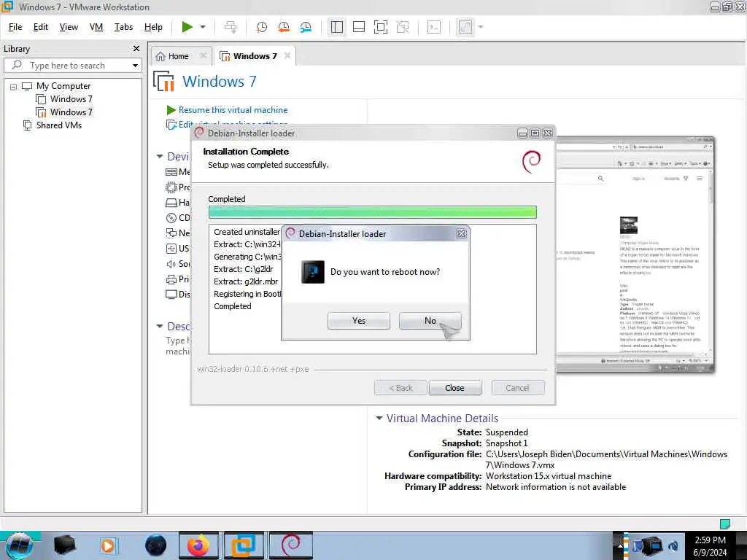Open the Edit menu
747x560 pixels.
pos(41,27)
